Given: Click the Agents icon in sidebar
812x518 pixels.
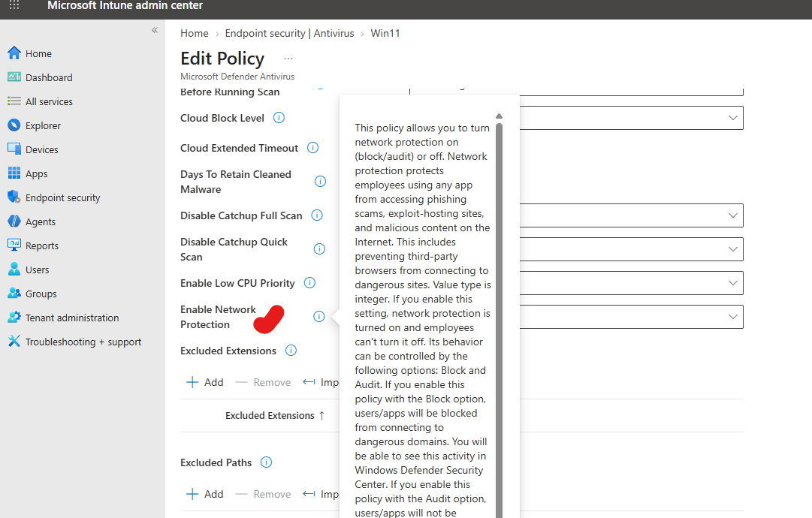Looking at the screenshot, I should pos(14,221).
